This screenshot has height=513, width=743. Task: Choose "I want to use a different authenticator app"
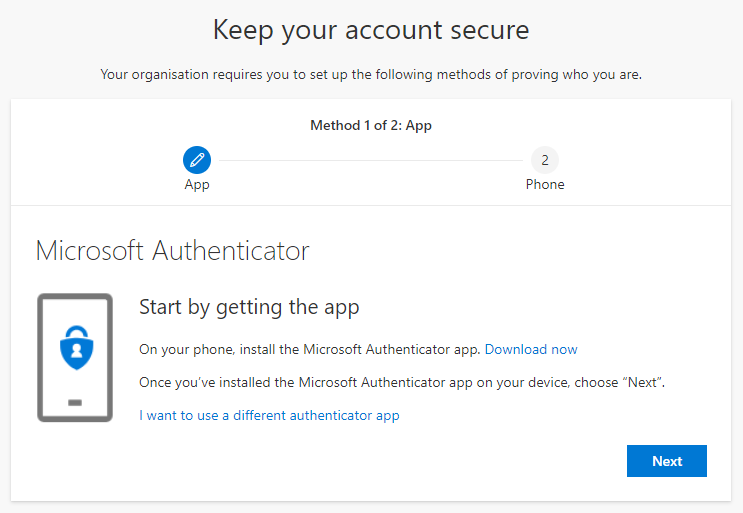pos(269,415)
